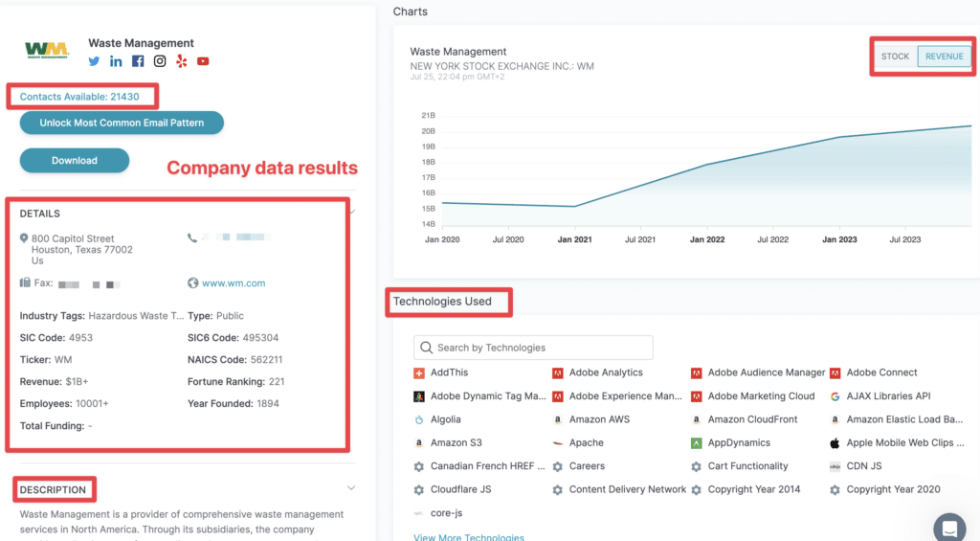Click the fax icon in Details
This screenshot has height=541, width=980.
[25, 282]
